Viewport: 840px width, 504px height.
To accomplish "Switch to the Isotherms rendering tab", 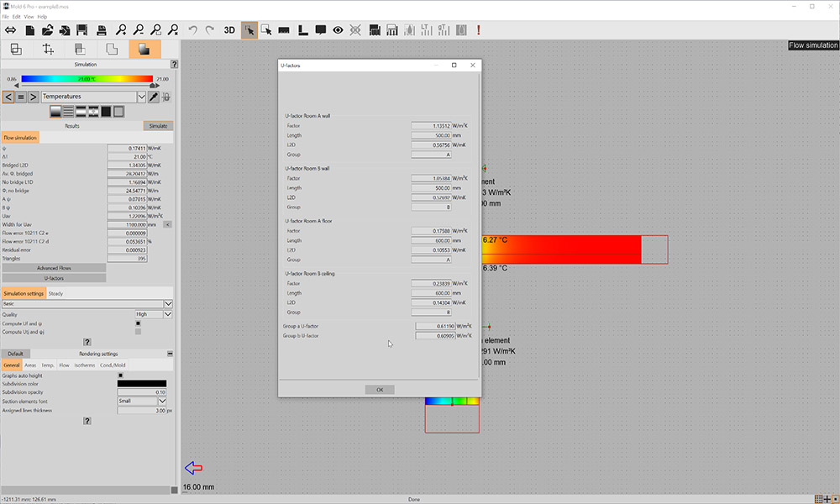I will pos(85,365).
